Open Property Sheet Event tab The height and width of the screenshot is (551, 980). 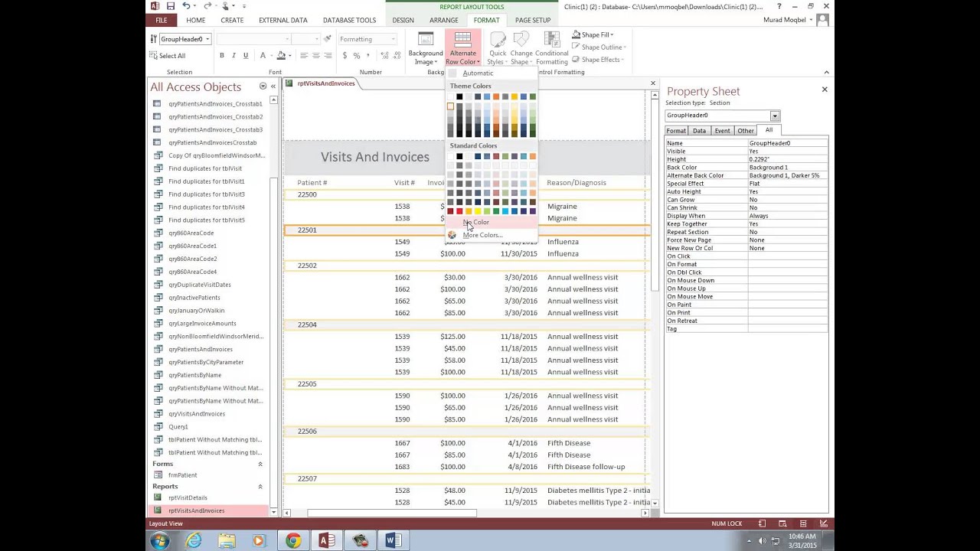pos(722,131)
